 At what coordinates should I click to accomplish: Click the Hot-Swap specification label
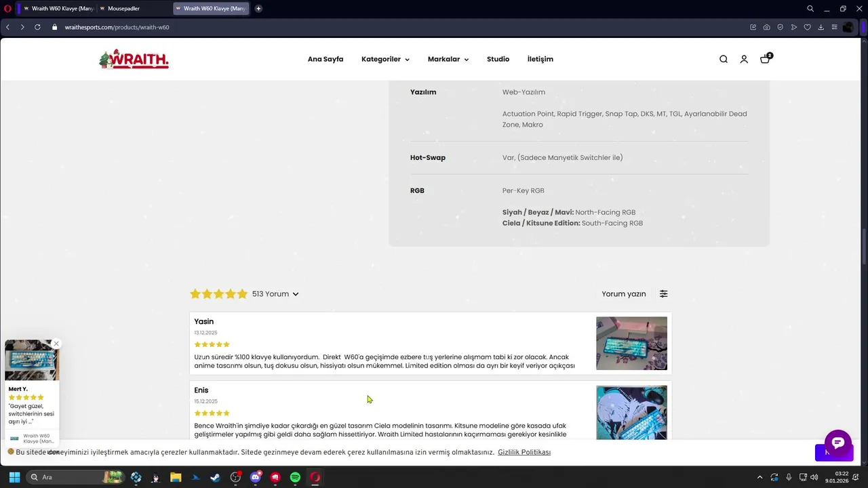(x=428, y=157)
